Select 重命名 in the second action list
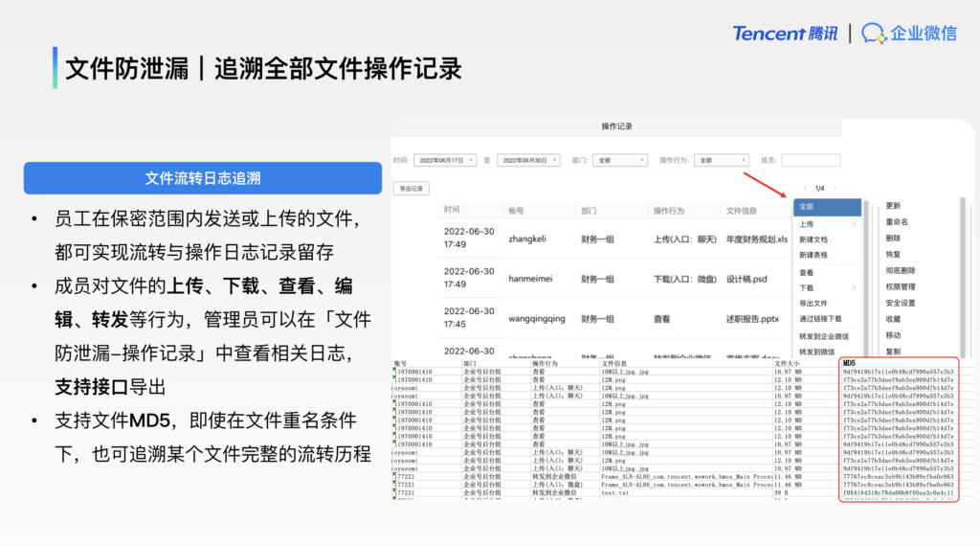980x546 pixels. click(897, 222)
